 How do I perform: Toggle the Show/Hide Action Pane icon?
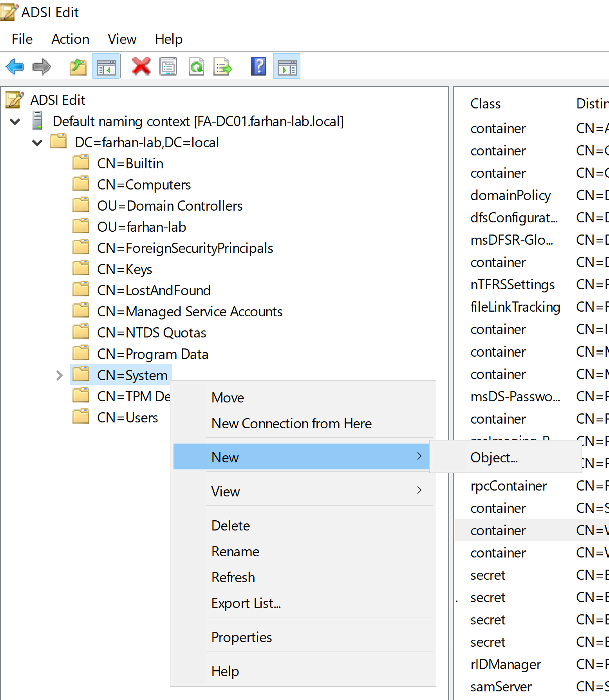pyautogui.click(x=287, y=67)
